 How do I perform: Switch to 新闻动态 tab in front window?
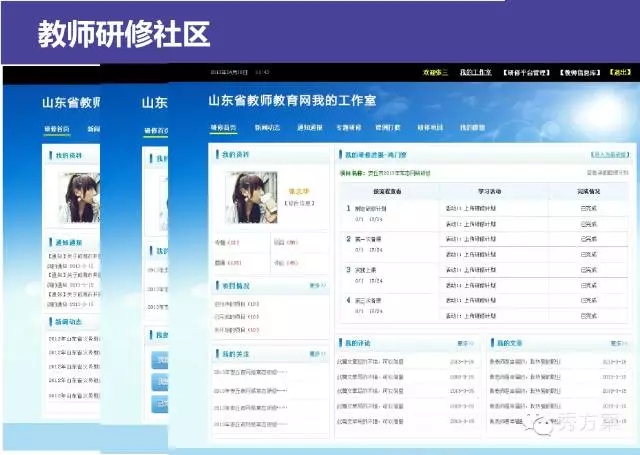(x=267, y=127)
